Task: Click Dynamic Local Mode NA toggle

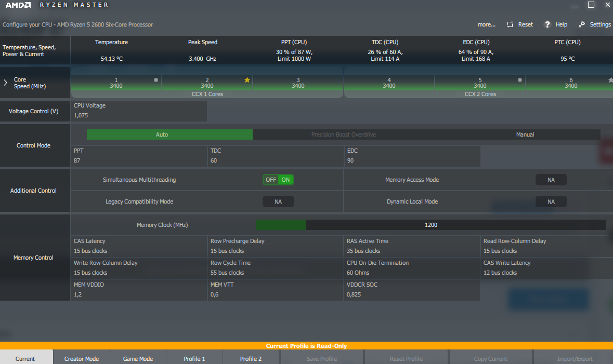Action: [x=551, y=201]
